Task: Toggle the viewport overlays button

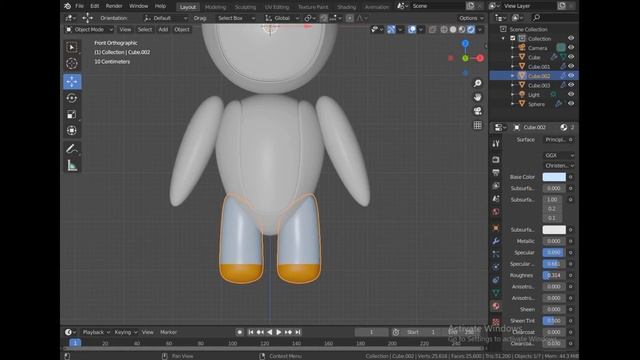Action: click(412, 29)
